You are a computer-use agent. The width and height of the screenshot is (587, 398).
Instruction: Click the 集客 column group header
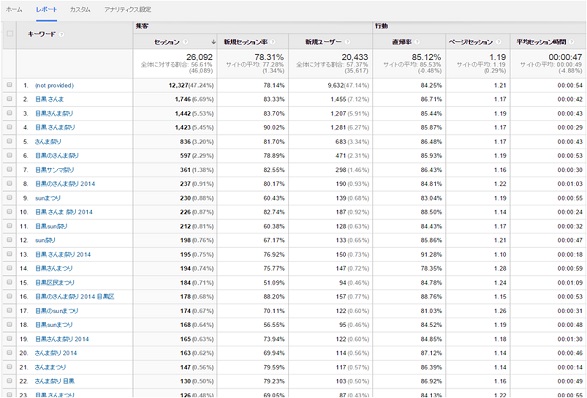142,26
